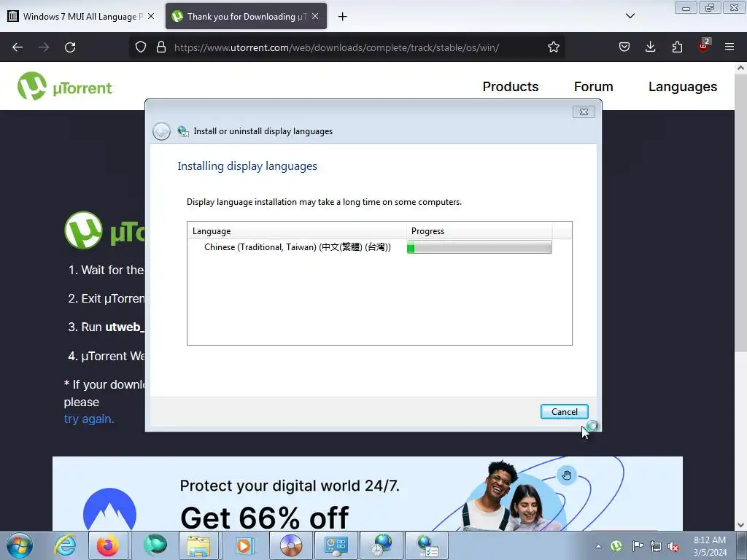
Task: Open the Languages menu
Action: (682, 87)
